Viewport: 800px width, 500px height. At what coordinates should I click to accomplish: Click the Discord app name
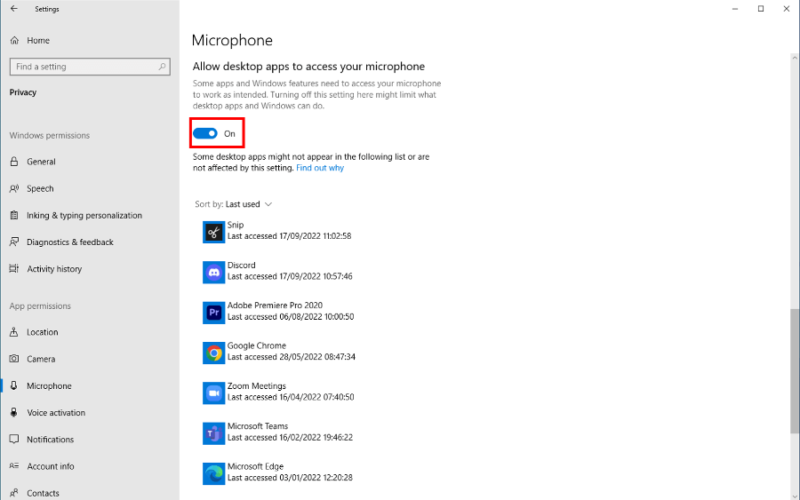pyautogui.click(x=241, y=265)
